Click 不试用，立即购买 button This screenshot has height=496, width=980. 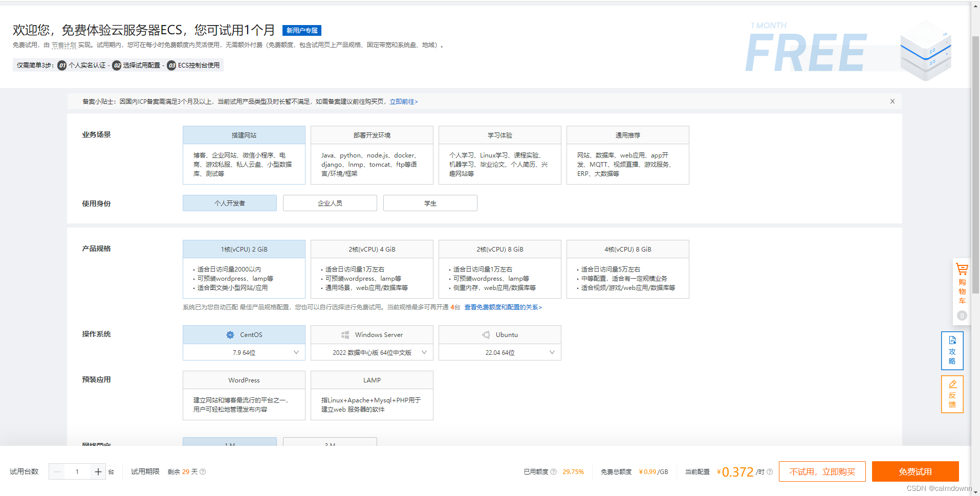click(x=822, y=471)
